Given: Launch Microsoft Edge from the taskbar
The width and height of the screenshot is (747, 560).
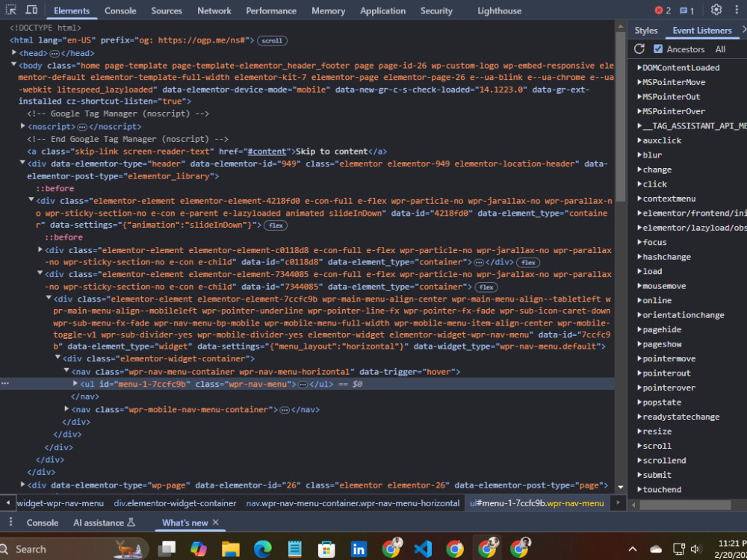Looking at the screenshot, I should coord(262,549).
